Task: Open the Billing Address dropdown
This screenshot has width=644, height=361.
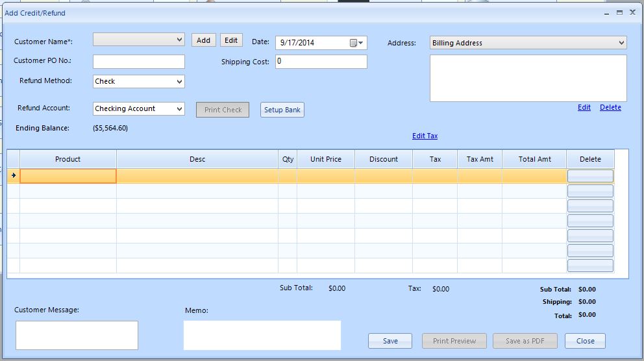Action: pos(621,43)
